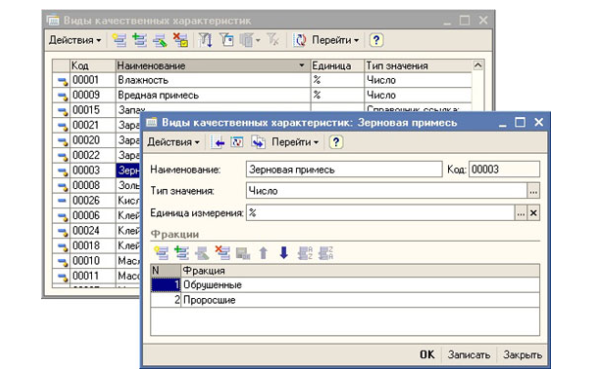This screenshot has height=381, width=595.
Task: Click Add by copying icon in list window
Action: click(139, 40)
